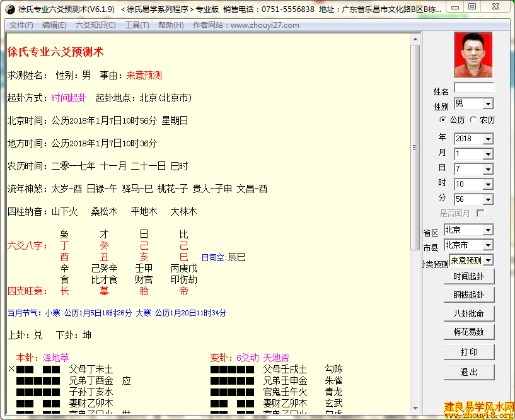Image resolution: width=515 pixels, height=420 pixels.
Task: Click the scrollbar up arrow
Action: point(415,38)
